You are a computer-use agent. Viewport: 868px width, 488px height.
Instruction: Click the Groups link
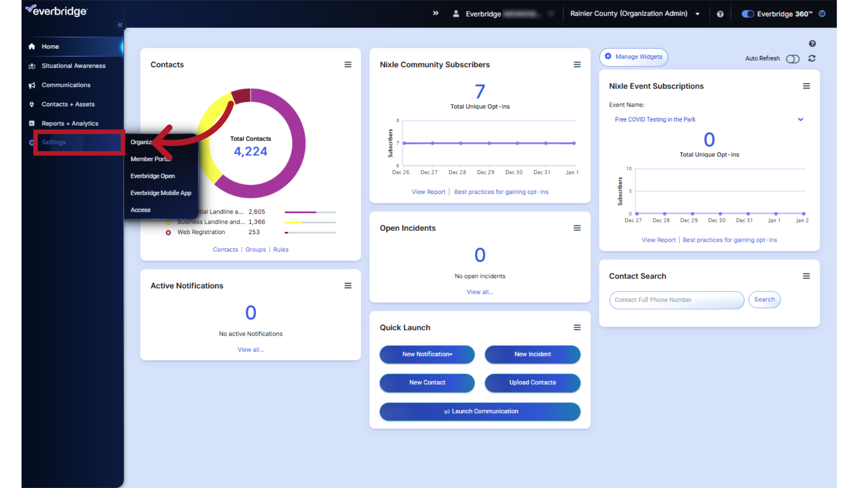[256, 249]
